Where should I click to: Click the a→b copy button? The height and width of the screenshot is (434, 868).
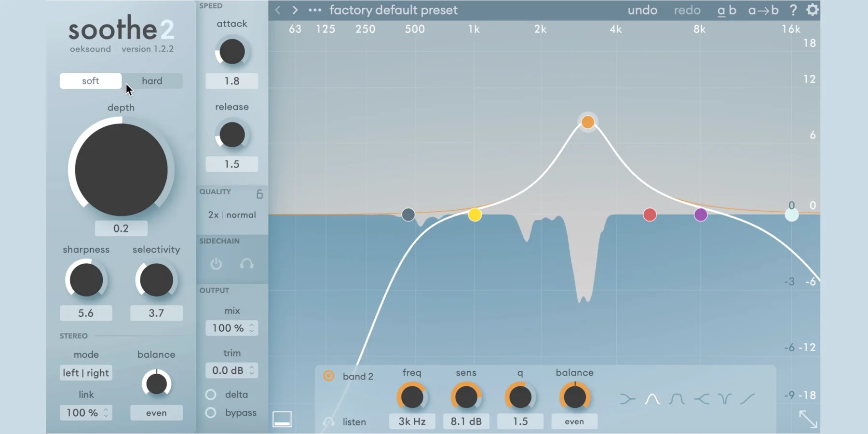tap(763, 10)
